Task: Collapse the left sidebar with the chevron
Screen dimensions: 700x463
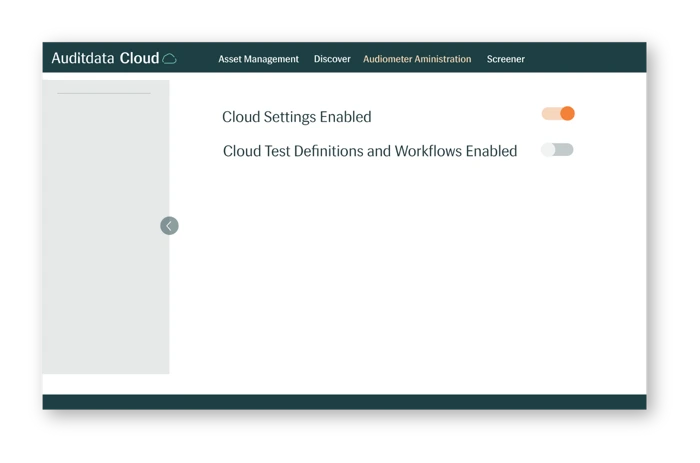Action: tap(169, 226)
